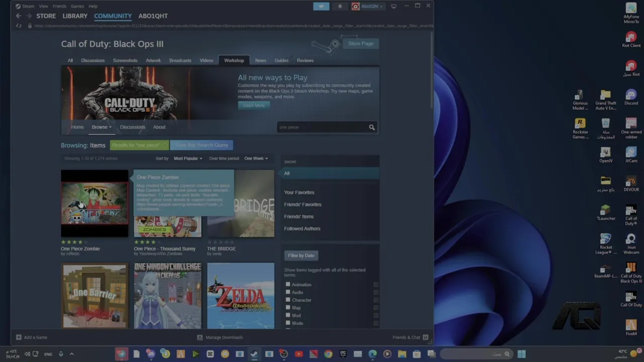Select Followed Authors filter

[x=302, y=229]
